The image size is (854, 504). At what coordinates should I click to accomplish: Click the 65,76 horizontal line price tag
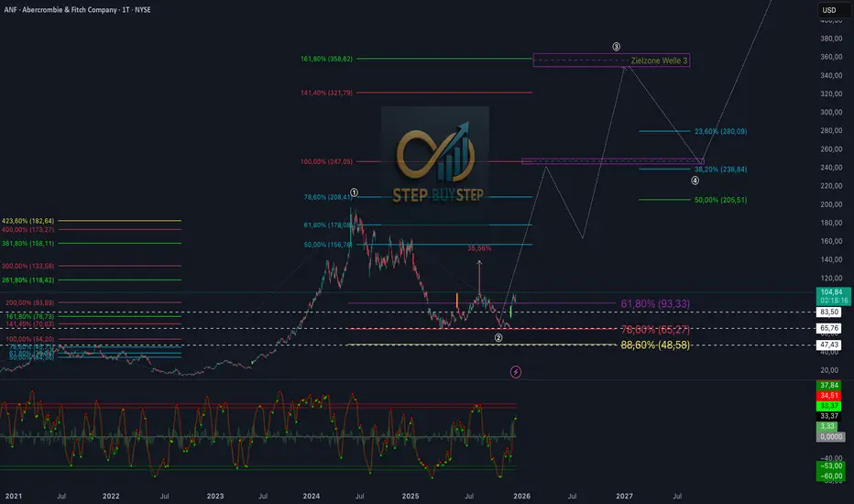pos(829,329)
